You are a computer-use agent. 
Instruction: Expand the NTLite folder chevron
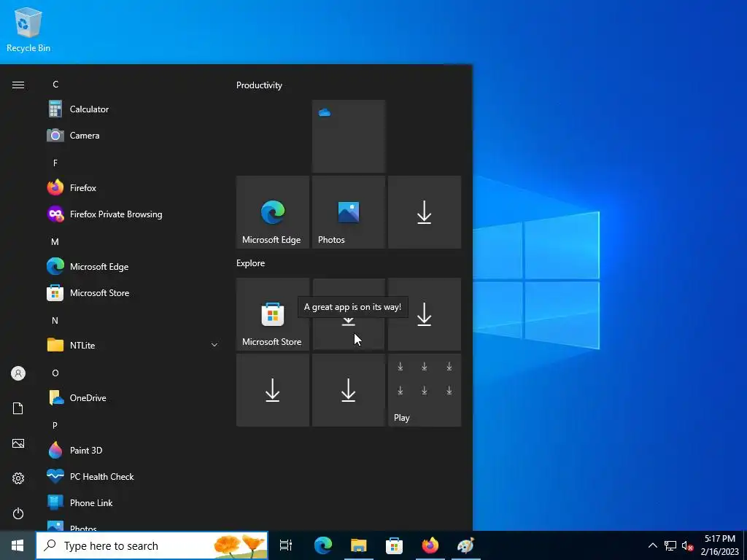(214, 345)
